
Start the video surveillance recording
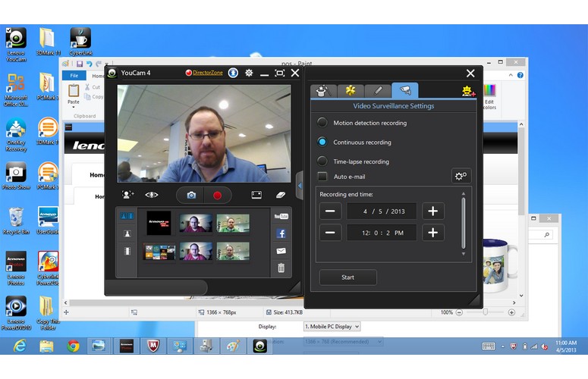[x=348, y=277]
